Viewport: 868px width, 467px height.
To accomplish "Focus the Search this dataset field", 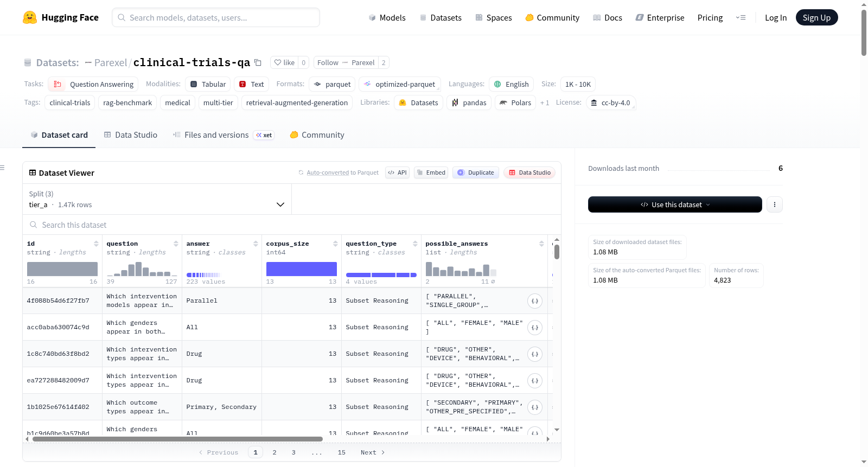I will (x=292, y=225).
